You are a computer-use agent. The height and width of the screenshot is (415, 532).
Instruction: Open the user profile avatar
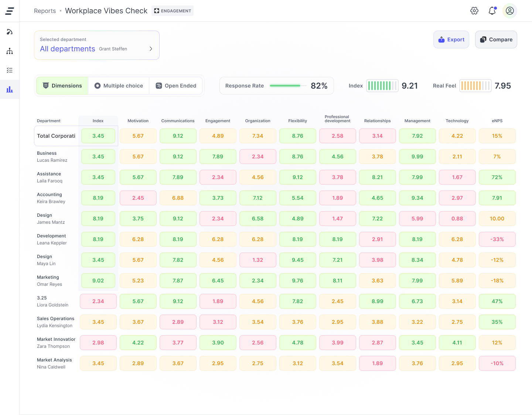[x=510, y=11]
